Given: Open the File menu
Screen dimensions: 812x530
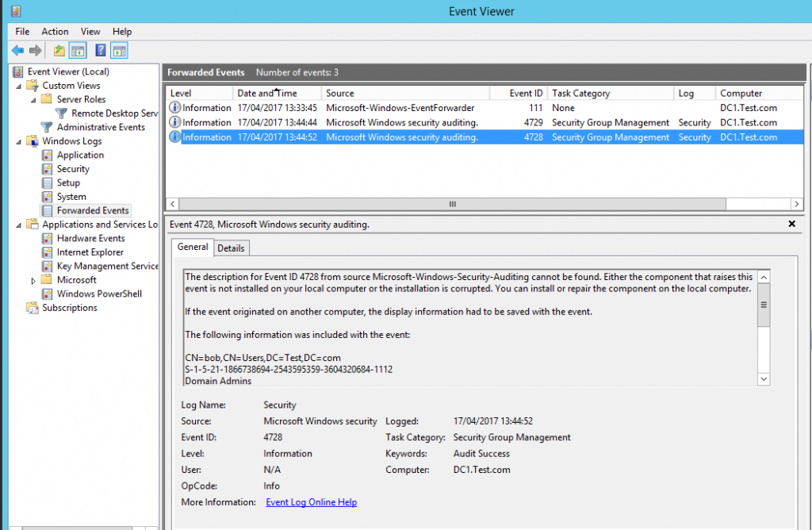Looking at the screenshot, I should 22,32.
